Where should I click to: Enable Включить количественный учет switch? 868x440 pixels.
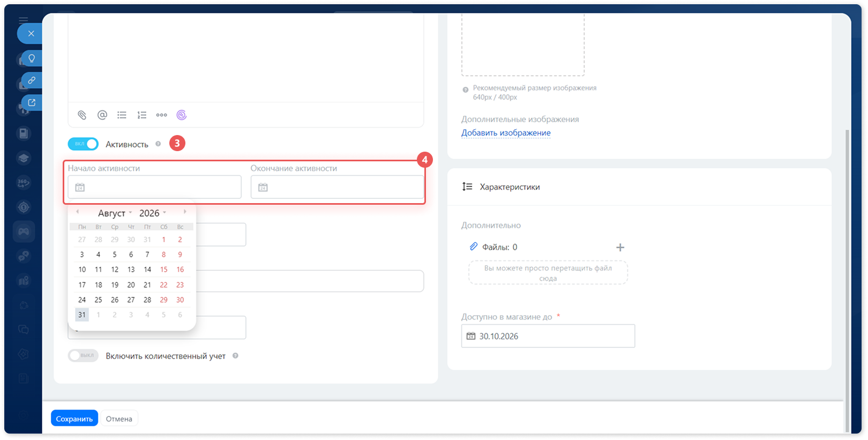point(83,355)
